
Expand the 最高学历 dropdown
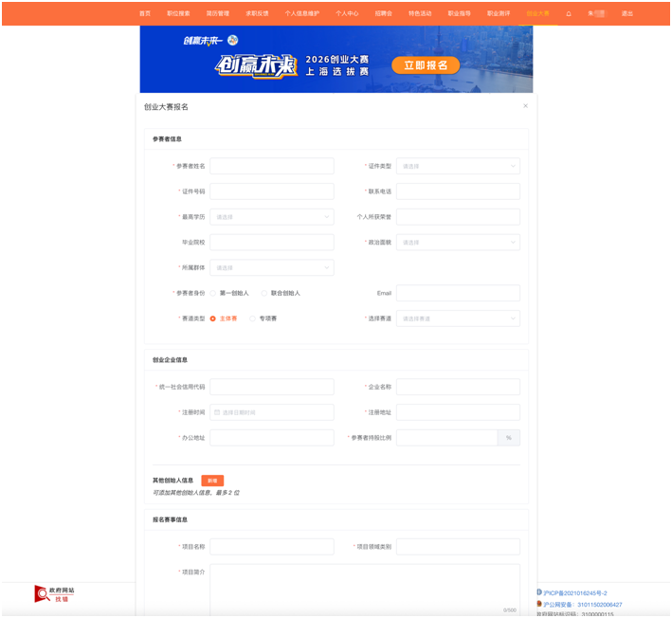tap(272, 217)
